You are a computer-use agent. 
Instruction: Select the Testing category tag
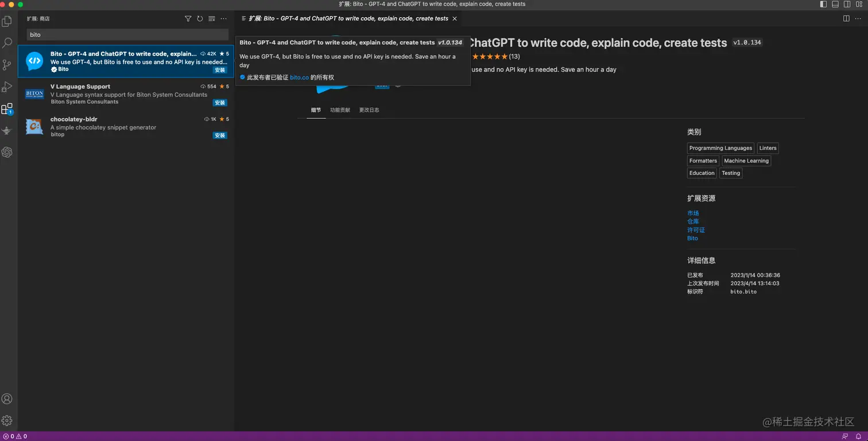[x=731, y=173]
